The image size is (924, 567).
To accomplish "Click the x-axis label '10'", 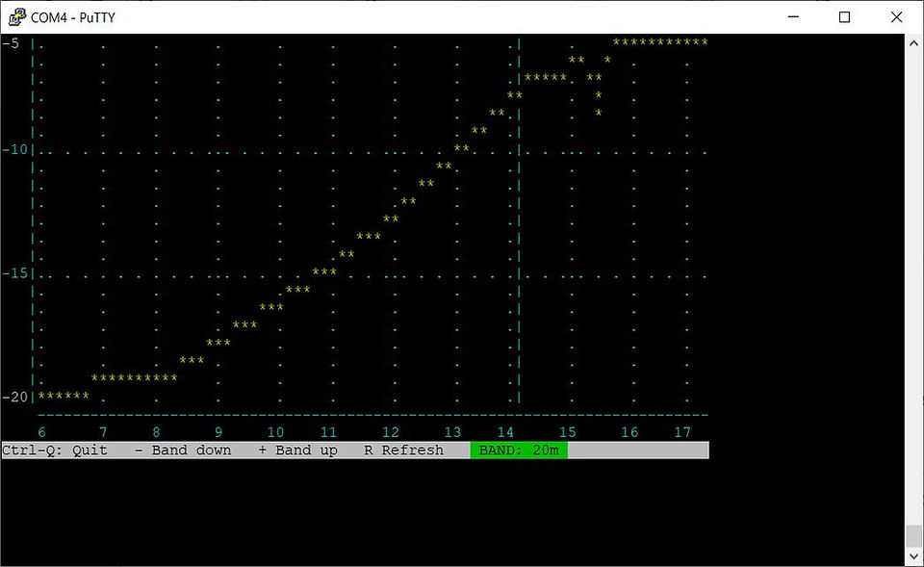I will [x=276, y=432].
